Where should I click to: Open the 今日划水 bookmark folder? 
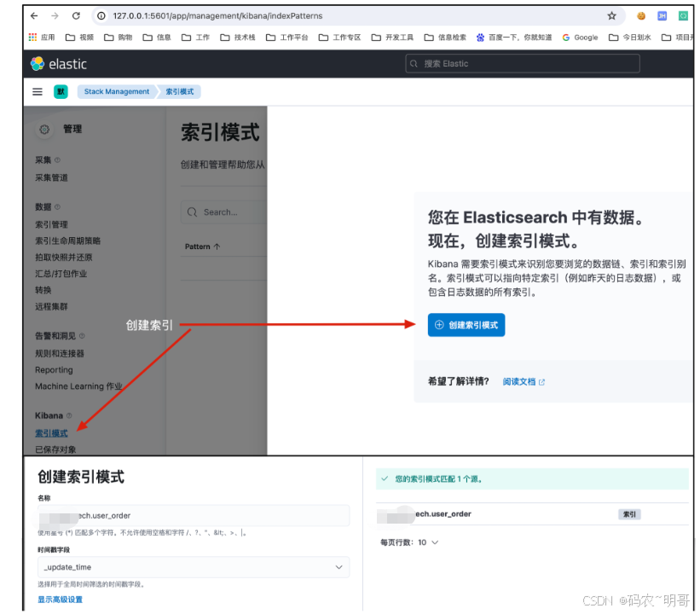tap(630, 38)
